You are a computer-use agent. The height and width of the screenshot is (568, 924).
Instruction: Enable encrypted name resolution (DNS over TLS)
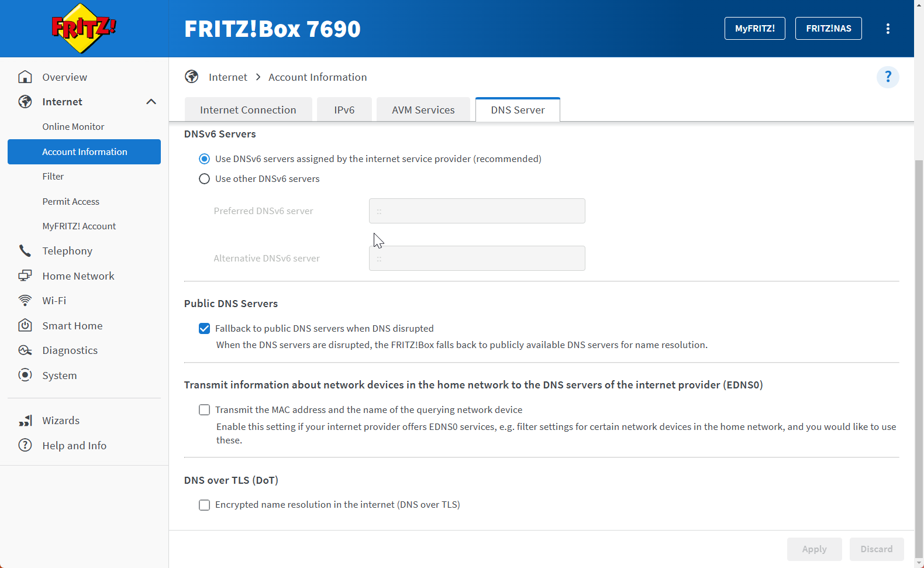point(205,505)
